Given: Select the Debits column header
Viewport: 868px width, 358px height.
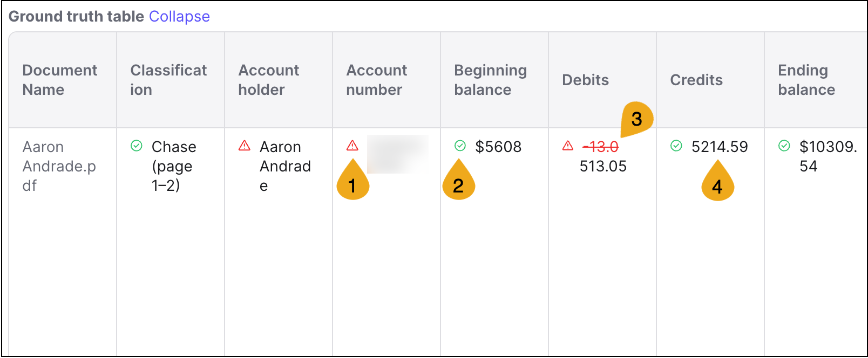Looking at the screenshot, I should point(585,80).
